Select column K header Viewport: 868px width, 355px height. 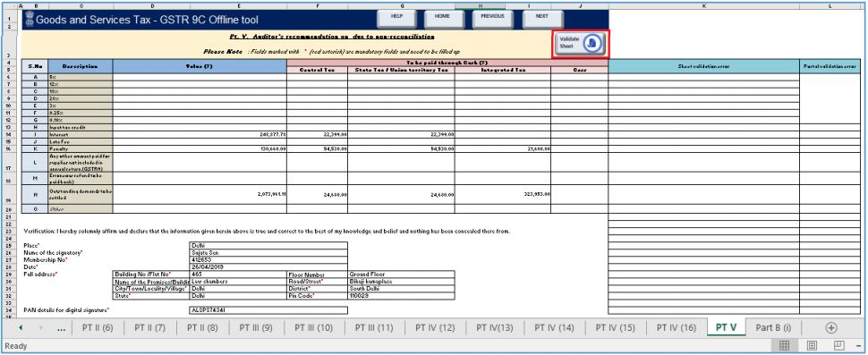pos(703,5)
